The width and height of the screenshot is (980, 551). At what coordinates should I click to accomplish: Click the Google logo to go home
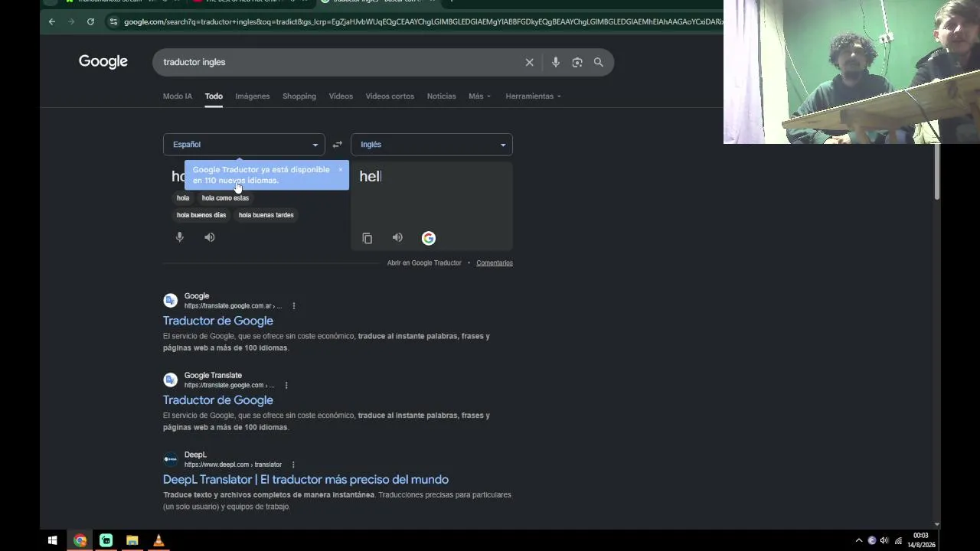(x=103, y=62)
